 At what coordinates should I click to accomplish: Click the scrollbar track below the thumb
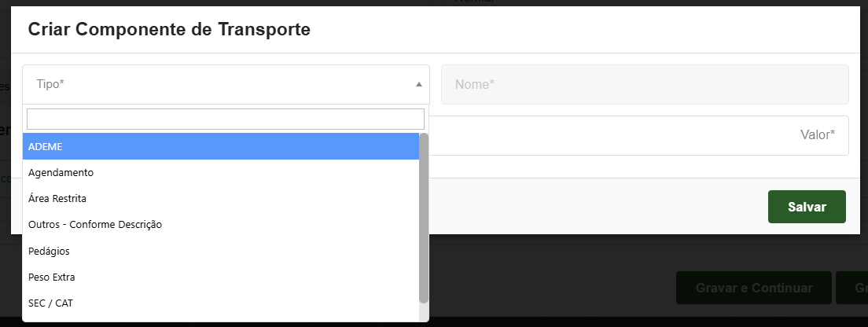pyautogui.click(x=424, y=312)
